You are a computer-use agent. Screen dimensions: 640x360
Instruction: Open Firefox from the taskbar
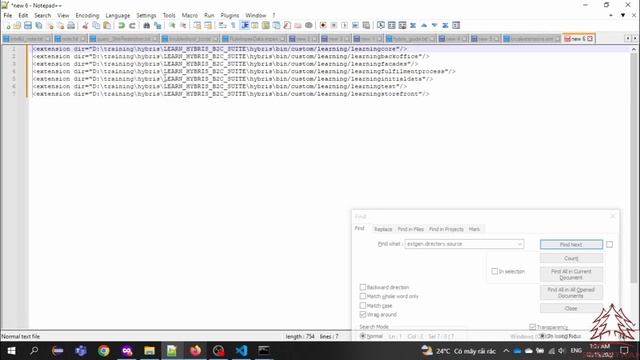coord(196,351)
